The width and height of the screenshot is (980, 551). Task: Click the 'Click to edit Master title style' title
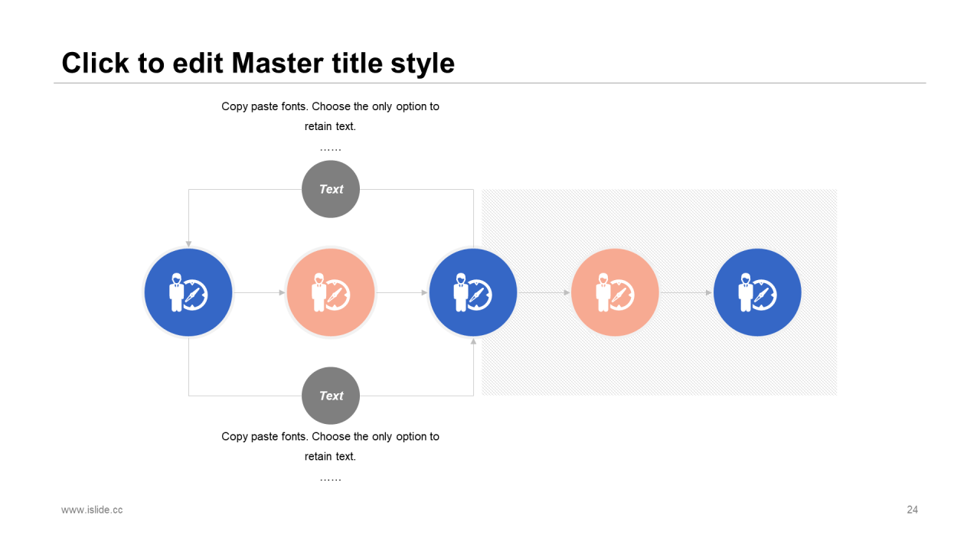tap(258, 63)
